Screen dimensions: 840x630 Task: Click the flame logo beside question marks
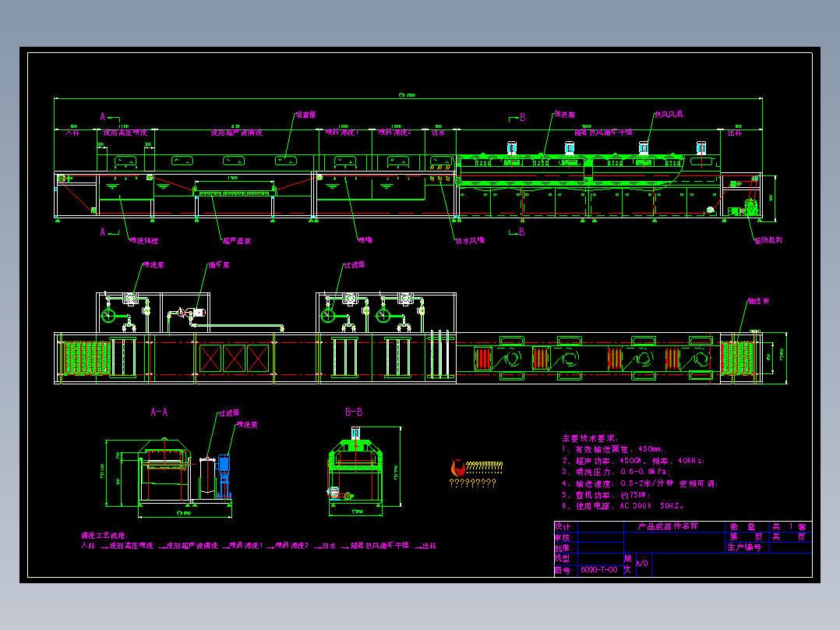458,468
